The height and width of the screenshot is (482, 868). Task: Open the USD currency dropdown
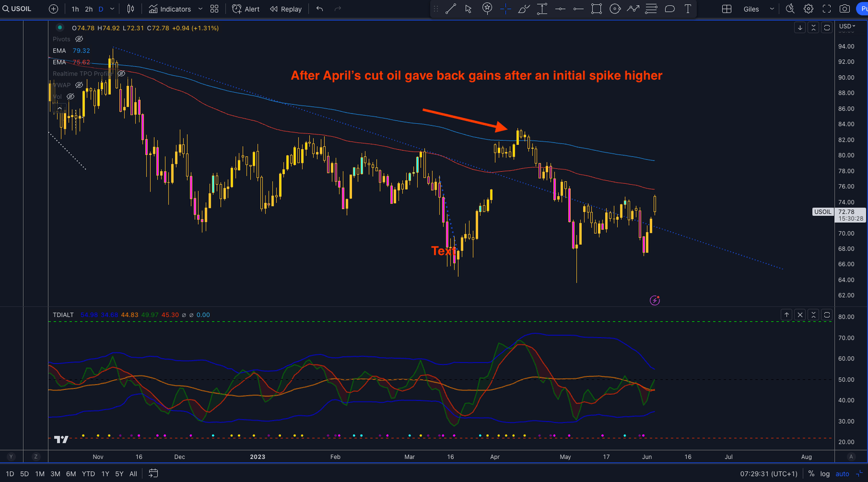click(x=847, y=27)
